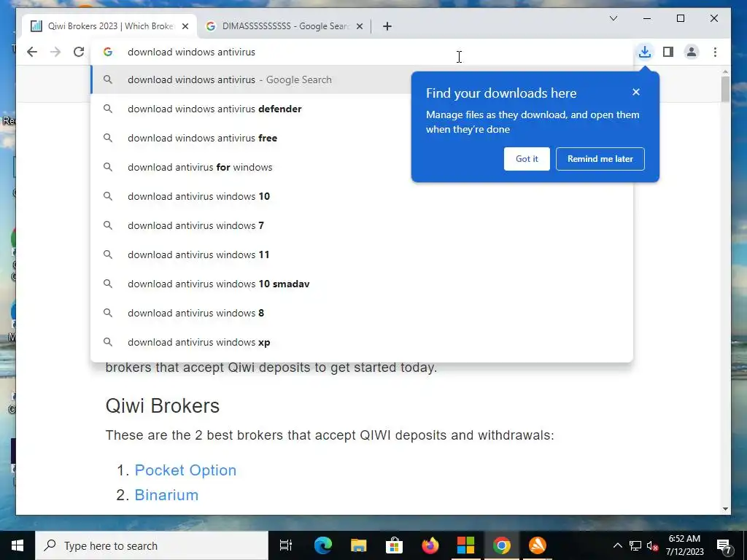
Task: Close the Qiwi Brokers tab
Action: (185, 26)
